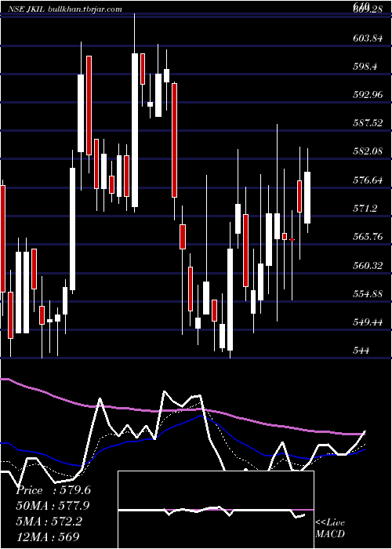This screenshot has width=392, height=549.
Task: Select the 592.96 price axis label
Action: point(368,95)
